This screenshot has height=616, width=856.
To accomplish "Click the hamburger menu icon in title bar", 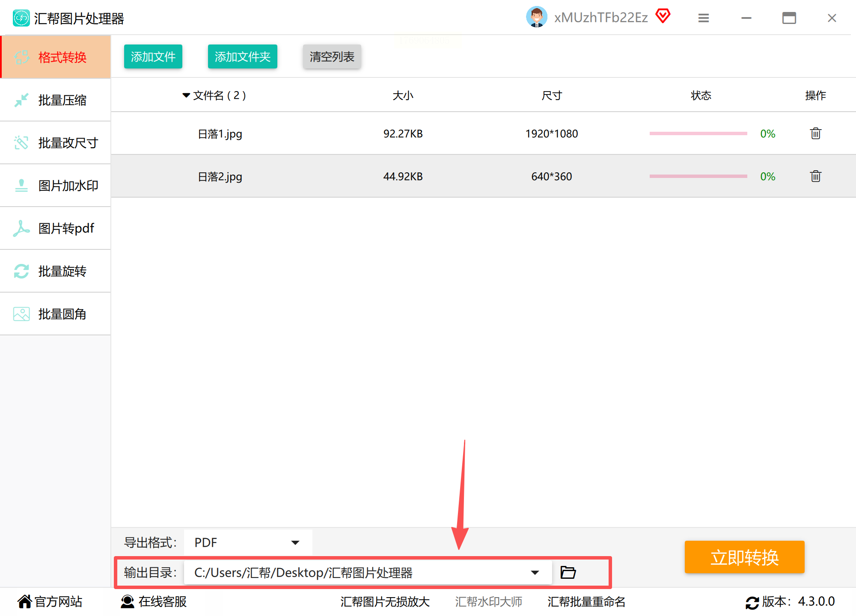I will point(703,18).
